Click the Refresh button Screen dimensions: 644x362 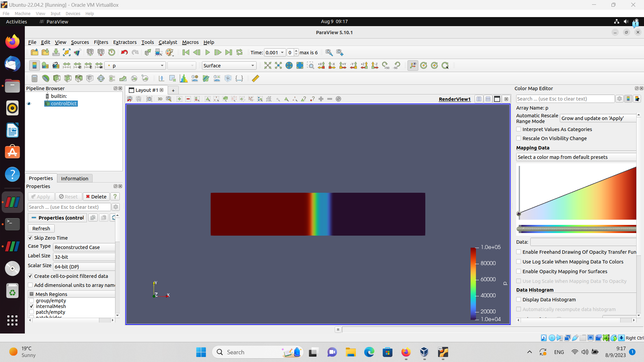tap(41, 229)
